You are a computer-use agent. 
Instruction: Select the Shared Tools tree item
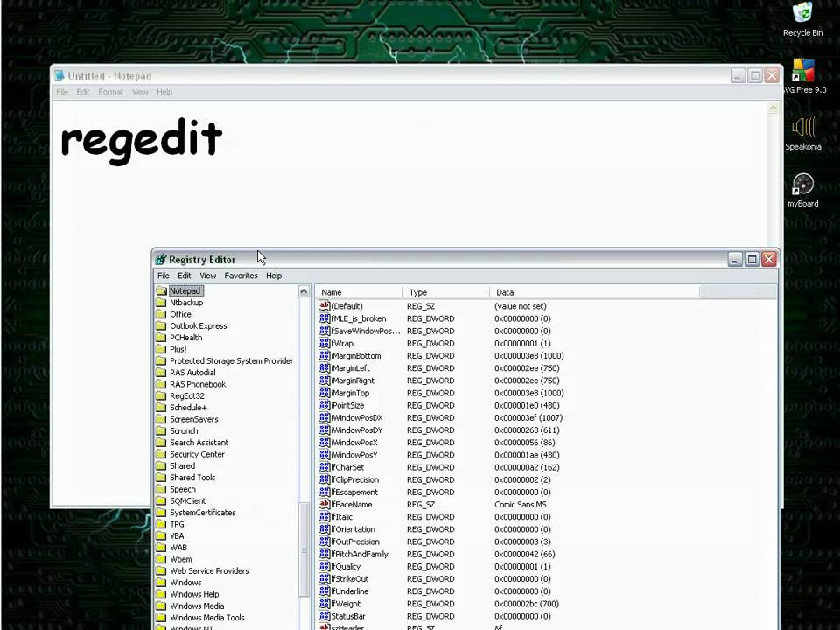192,478
